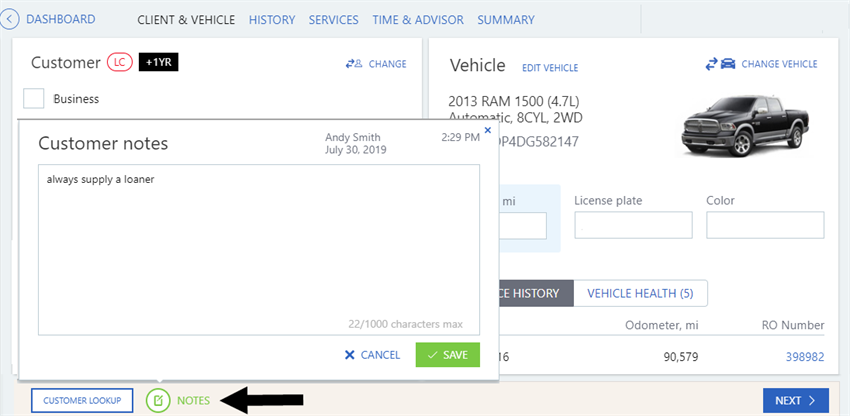Open the History tab
The image size is (850, 416).
click(x=272, y=20)
